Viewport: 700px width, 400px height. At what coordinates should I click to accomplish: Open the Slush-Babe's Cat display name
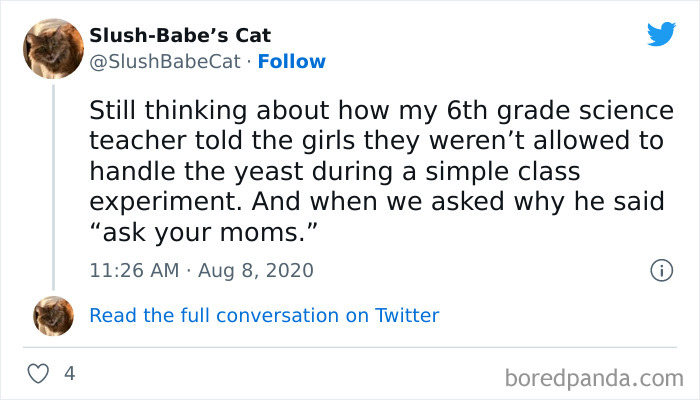point(179,36)
